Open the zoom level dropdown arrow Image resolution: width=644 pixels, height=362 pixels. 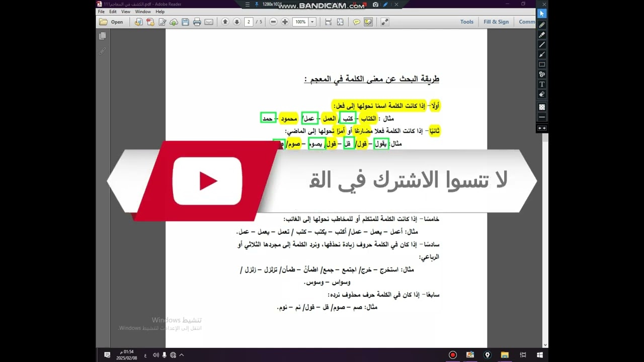[312, 22]
